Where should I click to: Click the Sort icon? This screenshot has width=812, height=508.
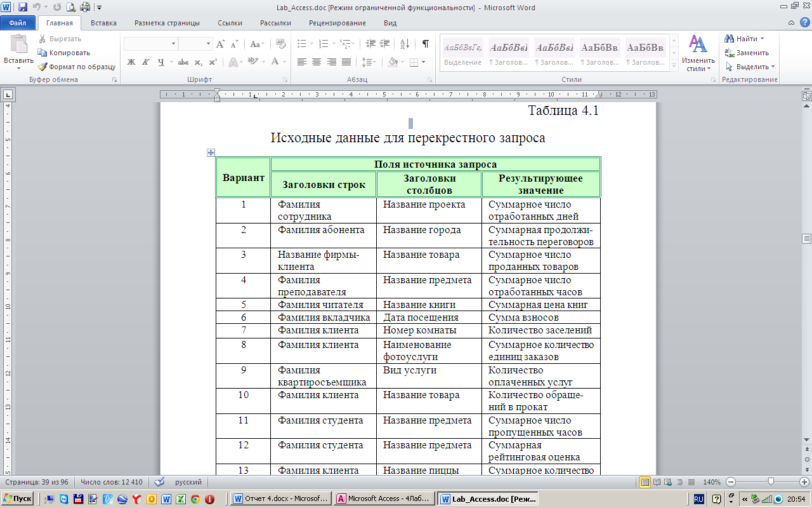pos(404,44)
